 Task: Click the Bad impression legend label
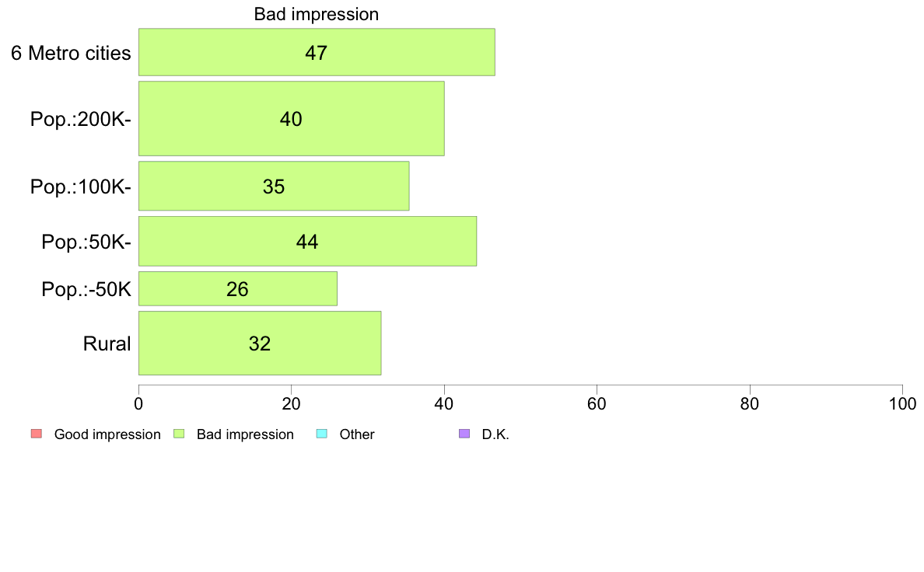tap(245, 434)
